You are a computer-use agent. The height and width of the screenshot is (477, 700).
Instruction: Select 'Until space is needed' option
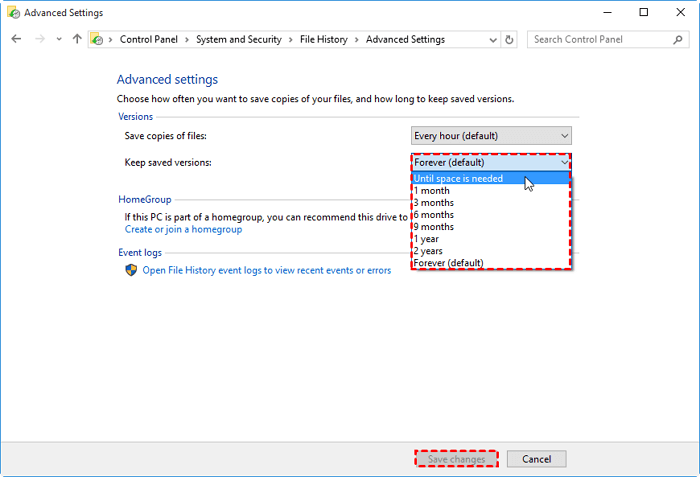click(x=459, y=179)
